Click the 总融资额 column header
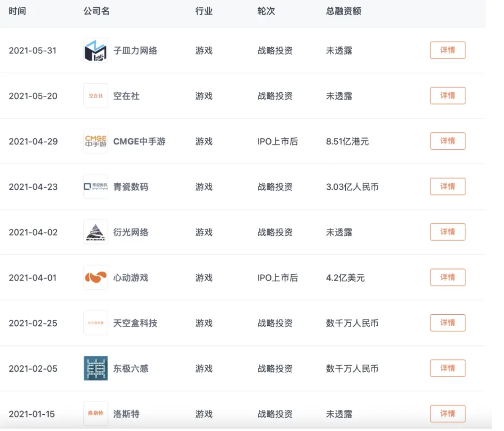 (343, 11)
